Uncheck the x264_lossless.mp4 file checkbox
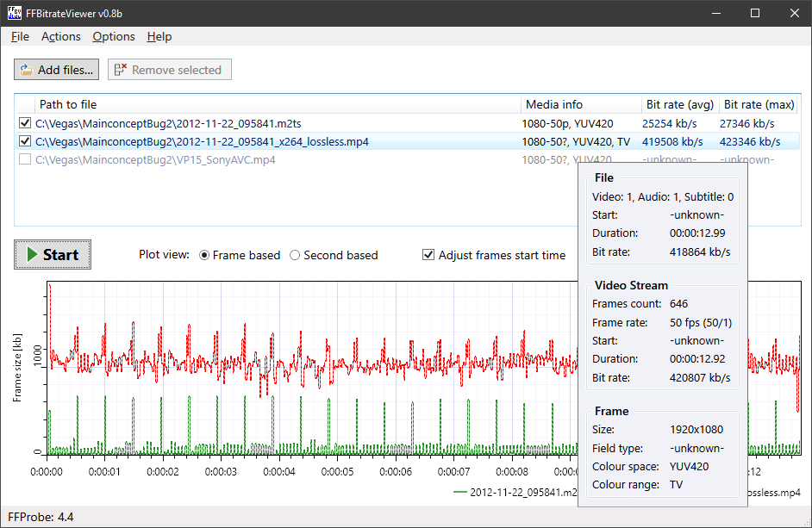812x528 pixels. [x=24, y=141]
